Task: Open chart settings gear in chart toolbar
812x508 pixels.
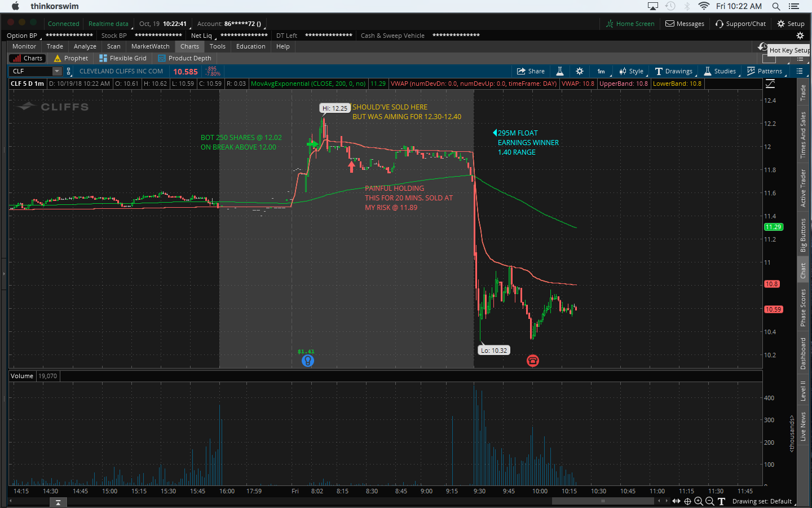Action: [x=580, y=71]
